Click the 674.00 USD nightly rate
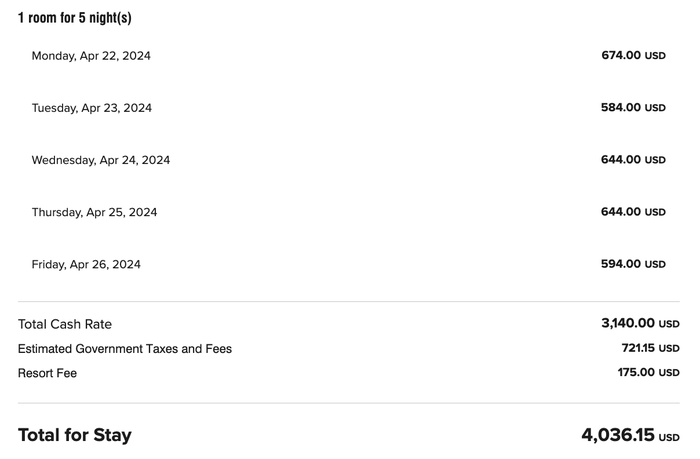Viewport: 700px width, 459px height. click(633, 55)
